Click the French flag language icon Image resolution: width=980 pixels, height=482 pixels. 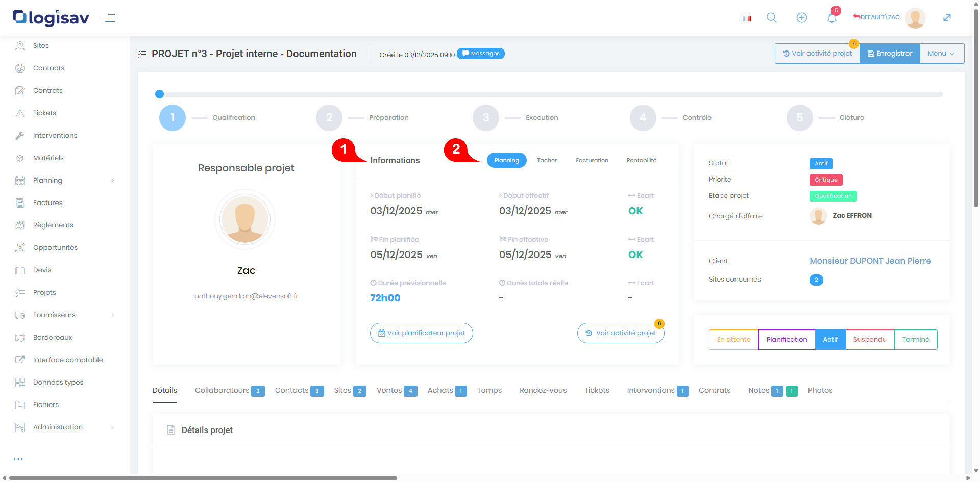[747, 18]
